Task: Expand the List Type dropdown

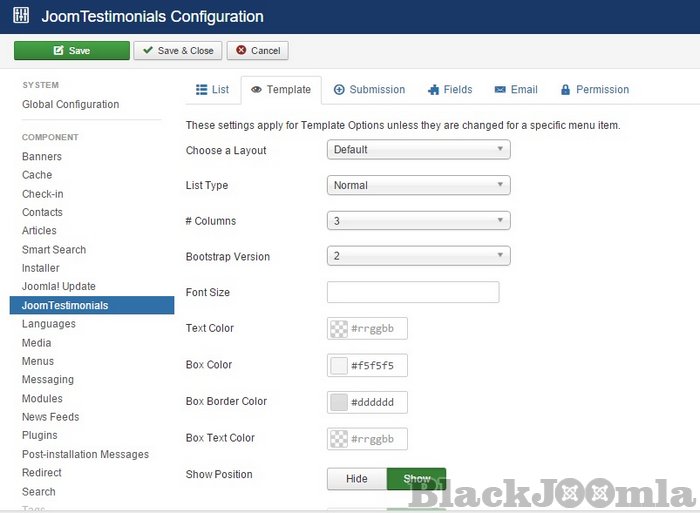Action: (x=418, y=186)
